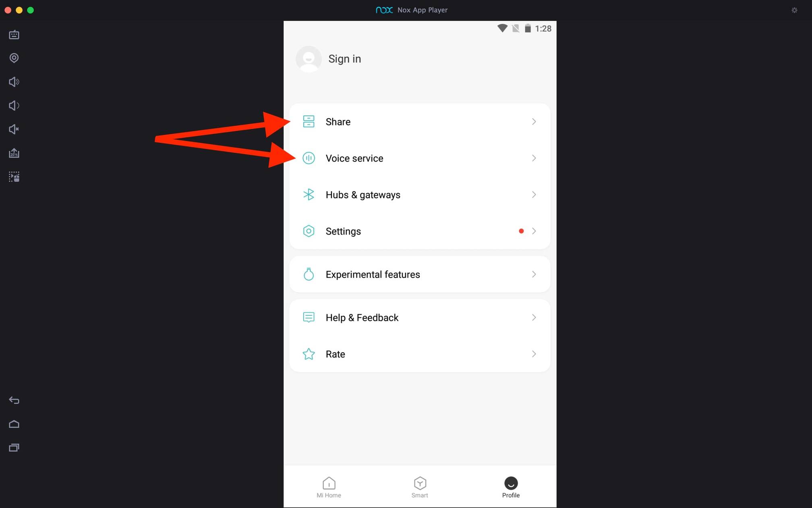Open the Settings menu
The height and width of the screenshot is (508, 812).
tap(419, 231)
